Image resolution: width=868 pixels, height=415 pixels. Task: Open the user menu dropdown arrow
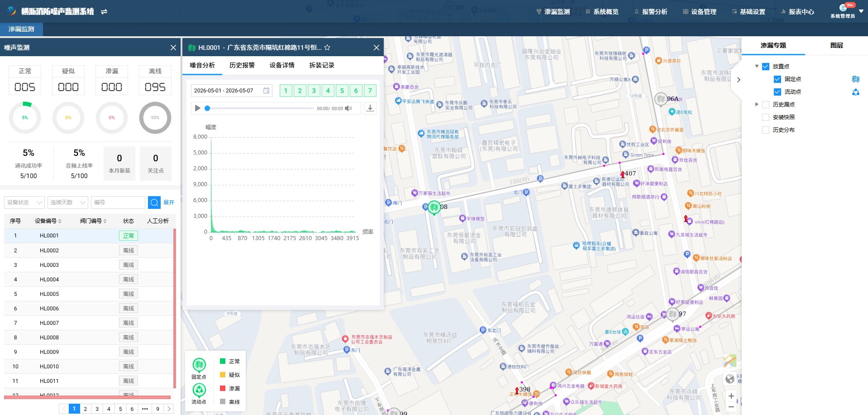pyautogui.click(x=861, y=11)
